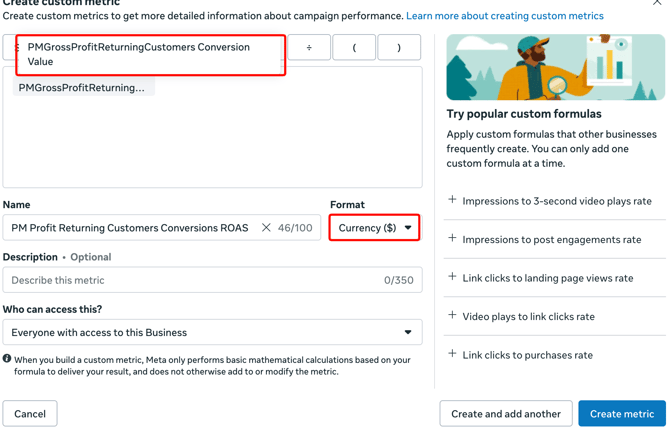Open Learn more about creating custom metrics
The image size is (670, 433).
(505, 16)
